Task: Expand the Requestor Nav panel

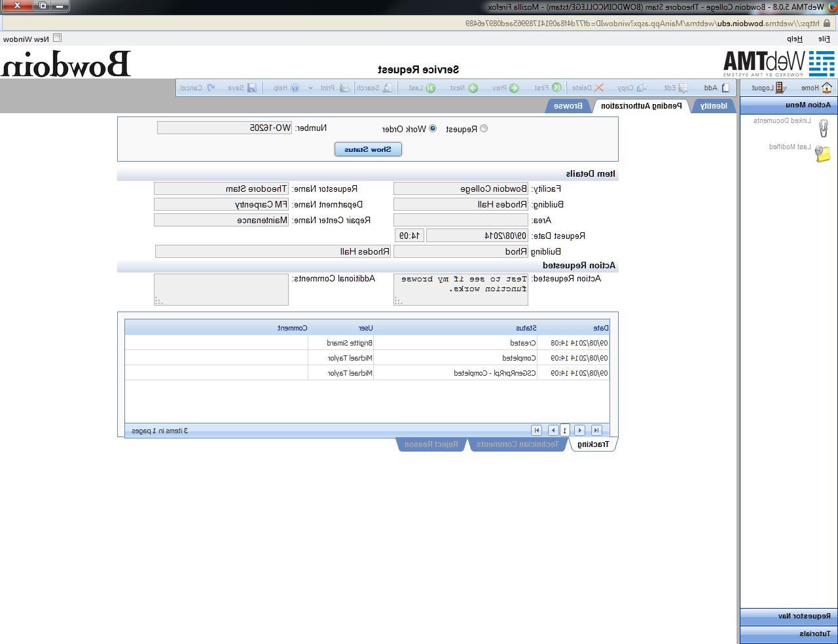Action: pyautogui.click(x=788, y=616)
